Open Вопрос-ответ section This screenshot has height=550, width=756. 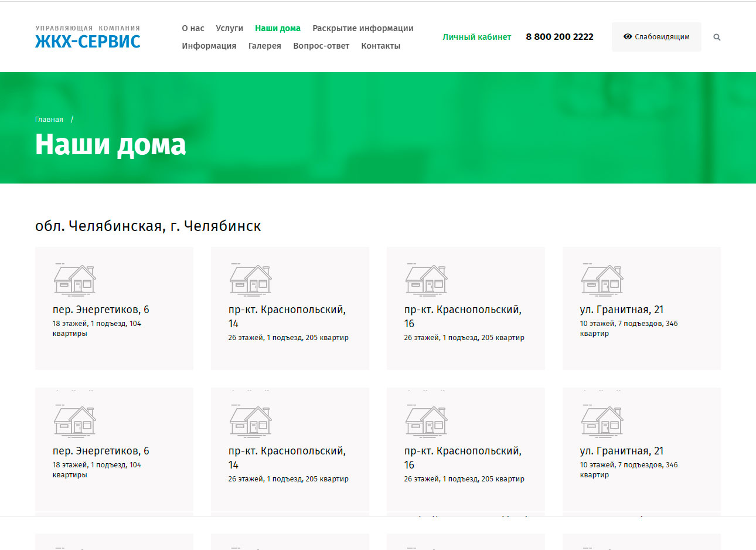click(x=321, y=46)
